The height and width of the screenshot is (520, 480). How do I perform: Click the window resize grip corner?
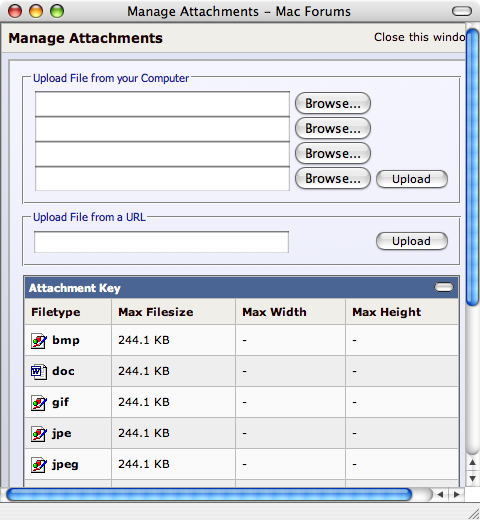[x=473, y=513]
